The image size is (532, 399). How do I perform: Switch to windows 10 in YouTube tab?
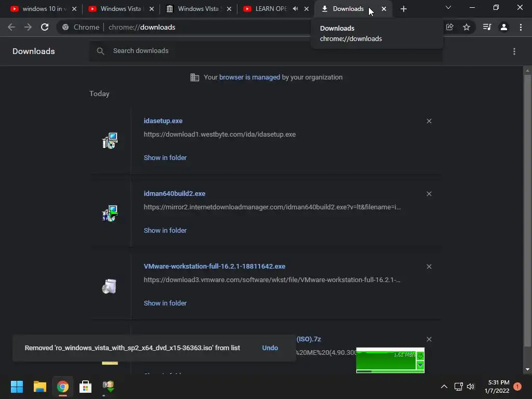click(x=42, y=9)
